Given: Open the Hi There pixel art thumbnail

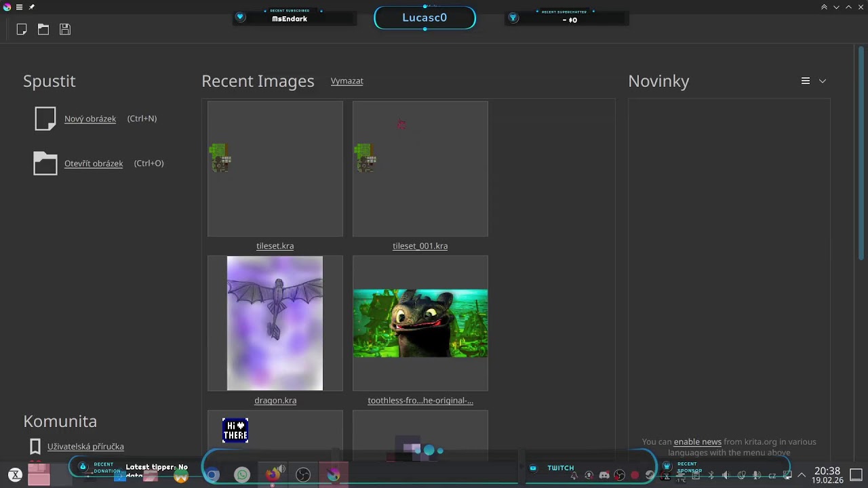Looking at the screenshot, I should point(275,434).
